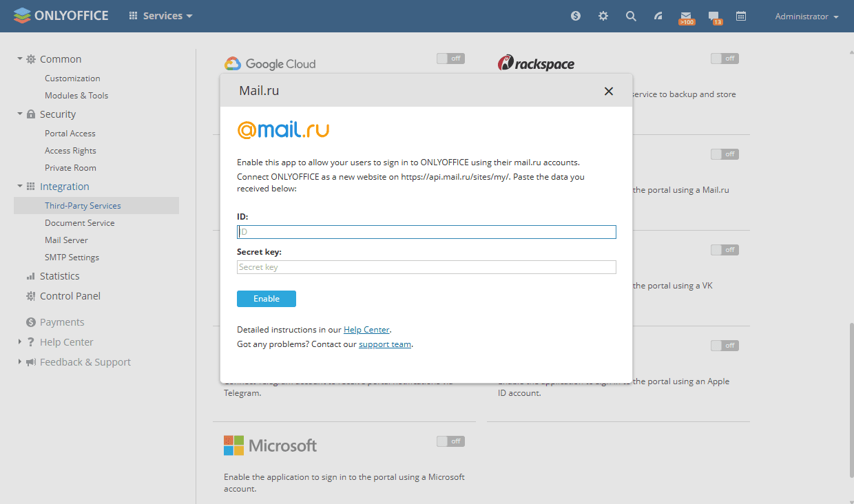
Task: Follow the support team link
Action: tap(385, 344)
